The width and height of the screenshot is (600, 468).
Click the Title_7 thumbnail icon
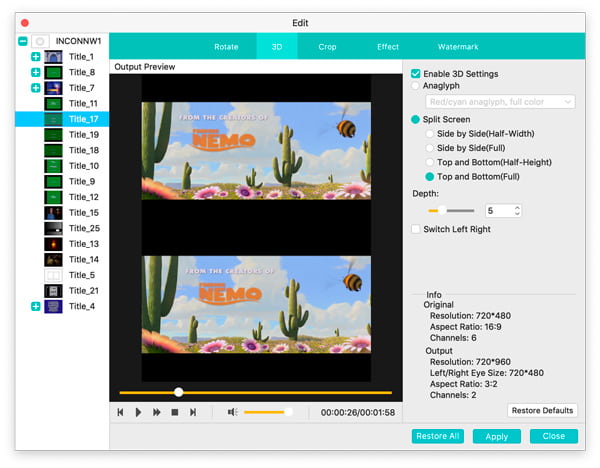click(53, 88)
